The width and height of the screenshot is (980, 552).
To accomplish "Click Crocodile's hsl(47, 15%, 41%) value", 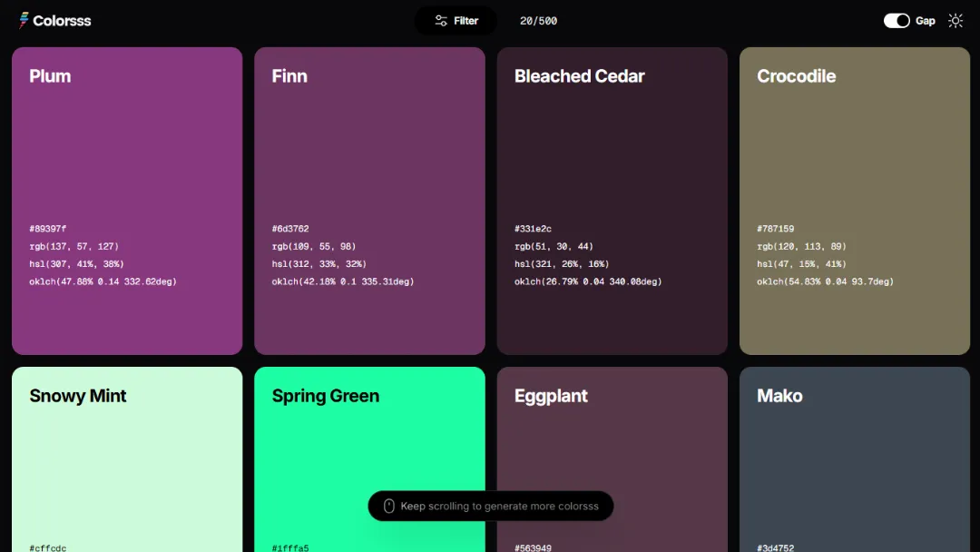I will 801,264.
